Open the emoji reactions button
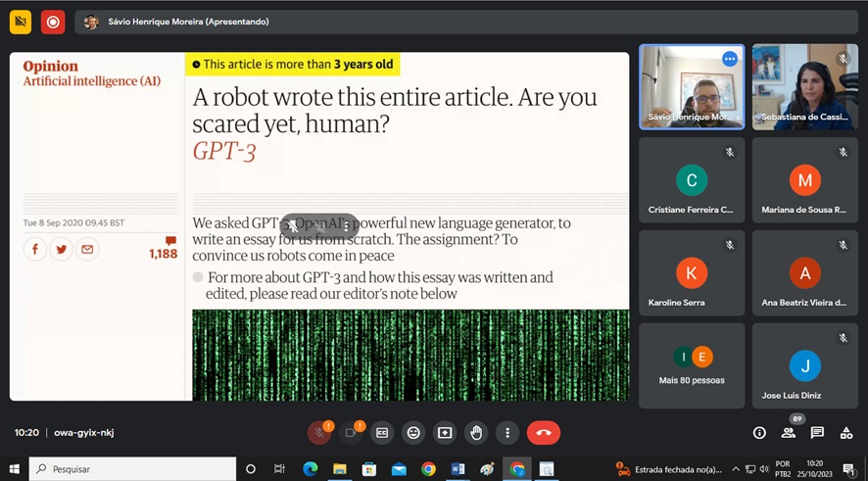Viewport: 868px width, 481px height. pyautogui.click(x=413, y=433)
